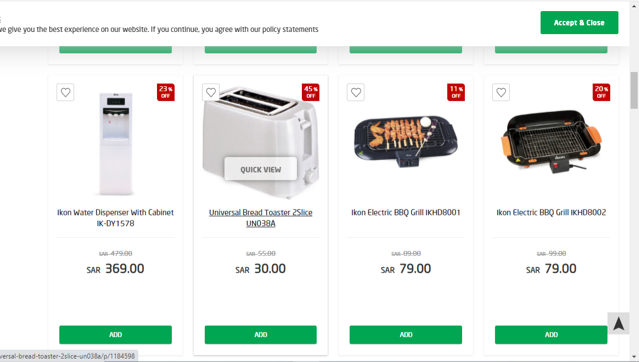
Task: Click the 11% OFF discount badge
Action: [x=456, y=92]
